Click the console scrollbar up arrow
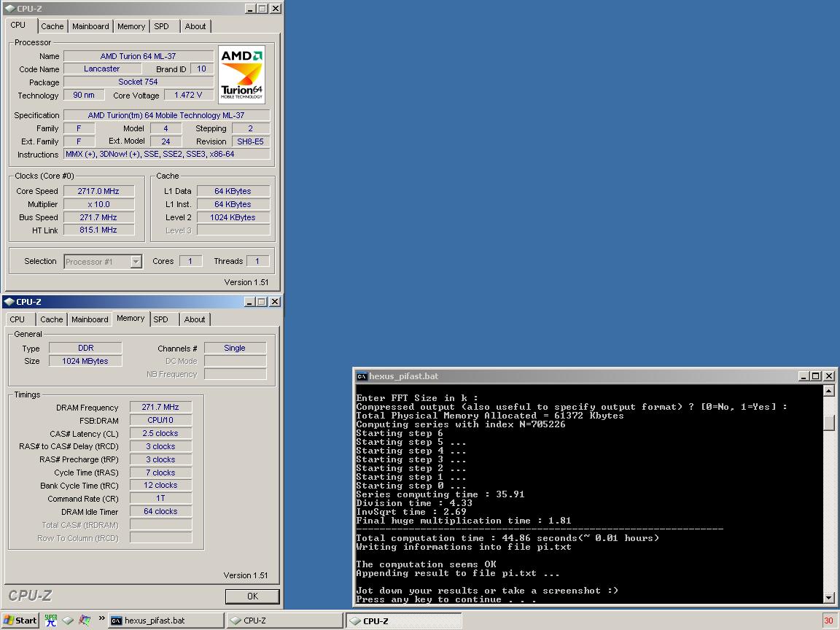840x630 pixels. pyautogui.click(x=828, y=391)
